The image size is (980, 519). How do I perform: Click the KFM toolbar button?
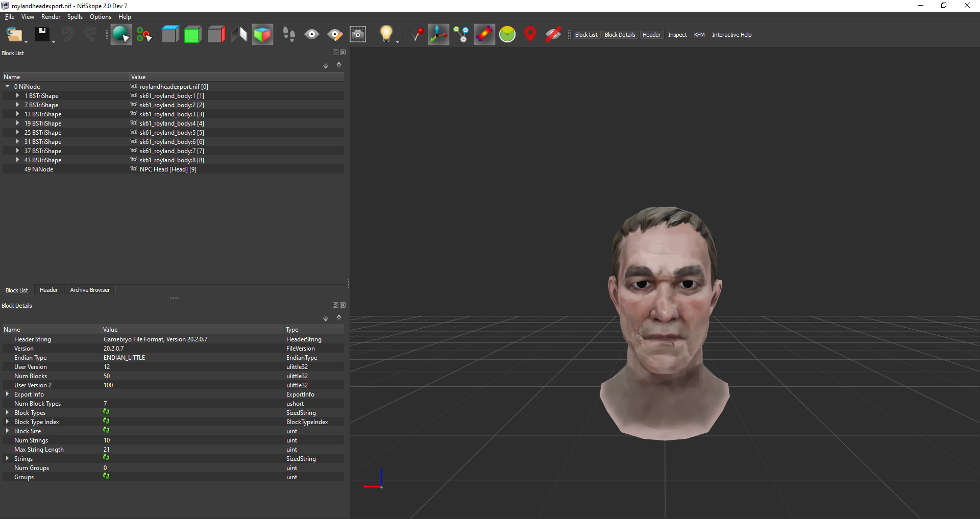[x=699, y=35]
